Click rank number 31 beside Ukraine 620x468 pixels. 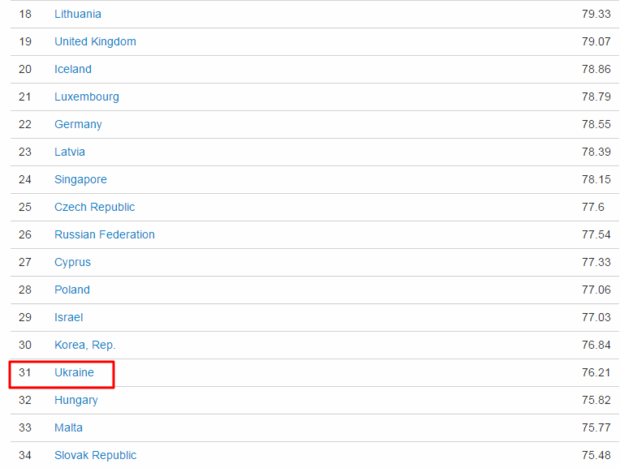tap(26, 372)
